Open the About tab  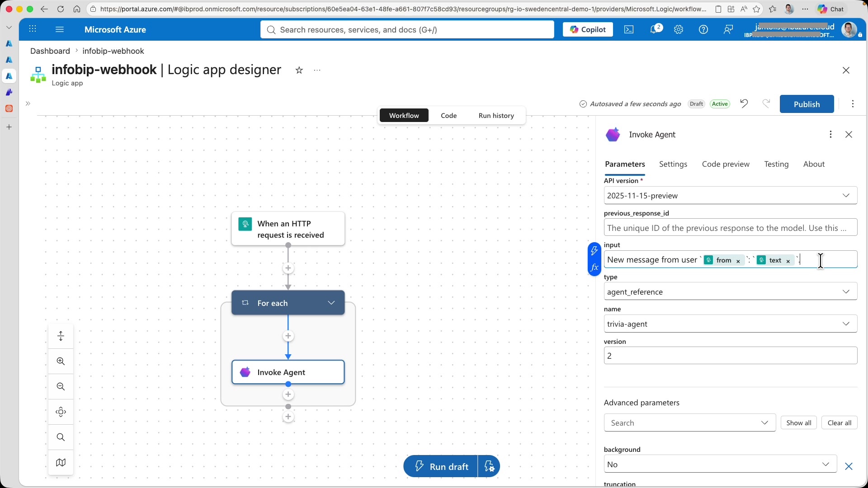point(814,164)
